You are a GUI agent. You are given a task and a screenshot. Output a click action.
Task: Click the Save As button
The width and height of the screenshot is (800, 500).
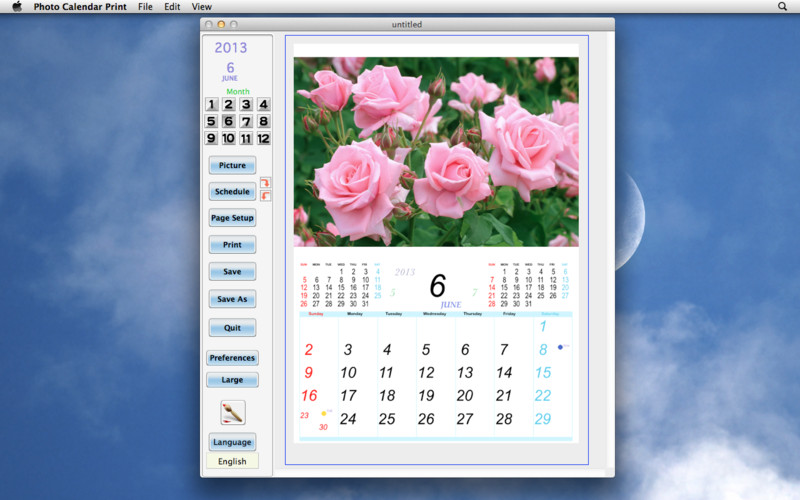tap(232, 299)
